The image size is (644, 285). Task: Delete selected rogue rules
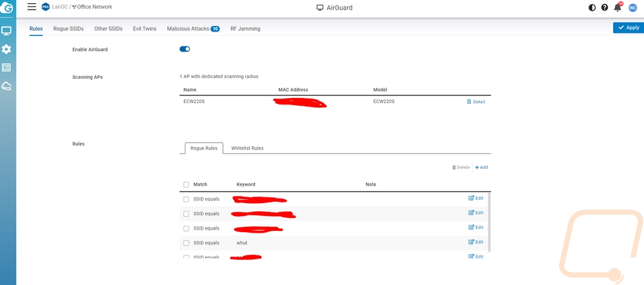tap(461, 168)
